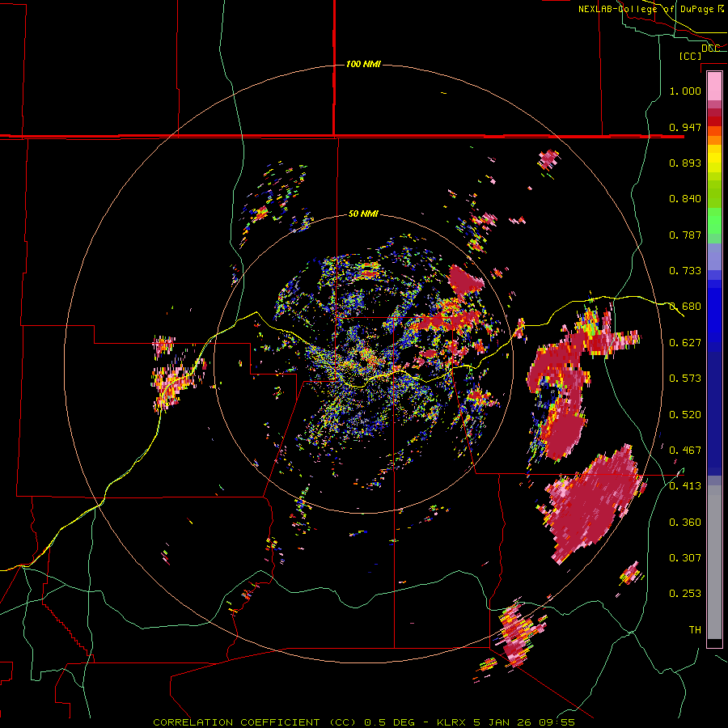Click the 0.733 scale value

click(685, 271)
